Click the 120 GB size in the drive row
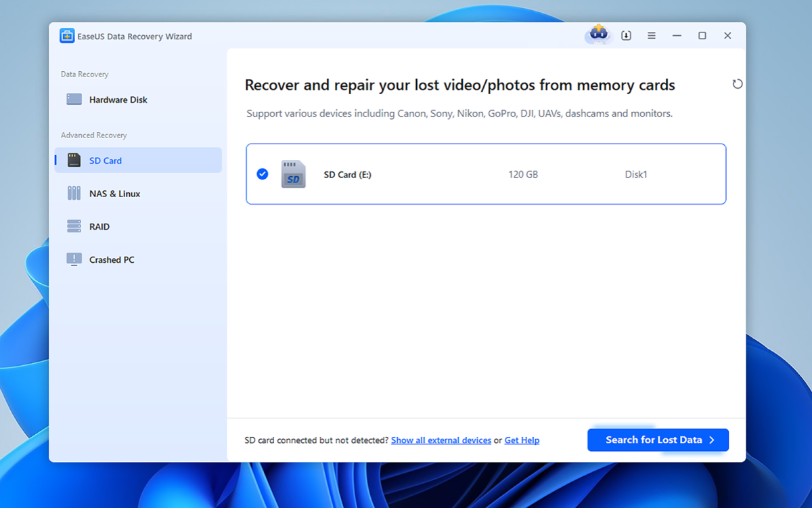The image size is (812, 508). pos(523,175)
